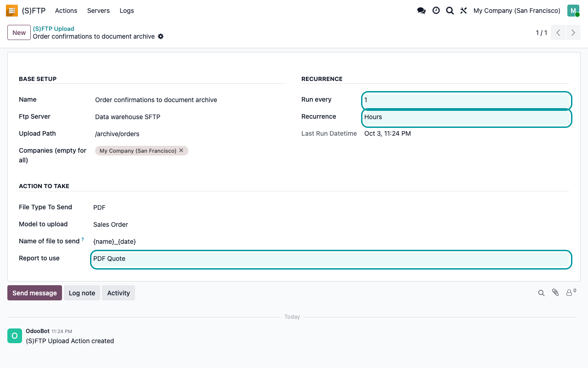Switch company via My Company (San Francisco)
The height and width of the screenshot is (368, 588).
pos(517,11)
